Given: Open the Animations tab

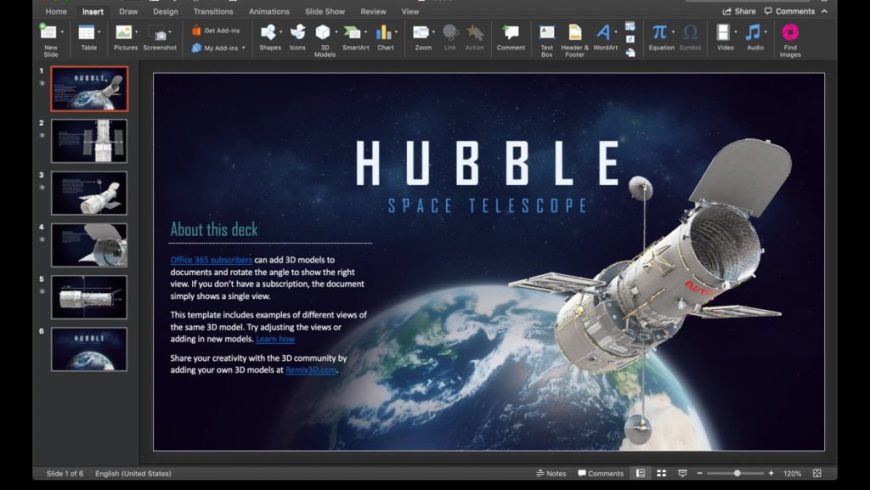Looking at the screenshot, I should click(x=269, y=11).
